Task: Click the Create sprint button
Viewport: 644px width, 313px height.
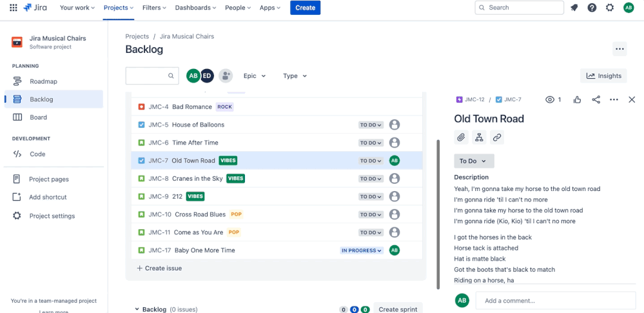Action: [x=398, y=309]
